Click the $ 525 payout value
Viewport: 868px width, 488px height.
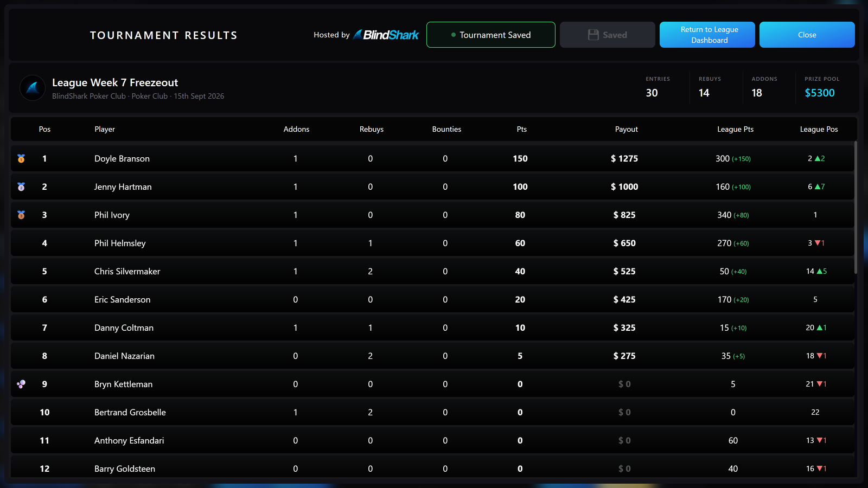tap(624, 271)
